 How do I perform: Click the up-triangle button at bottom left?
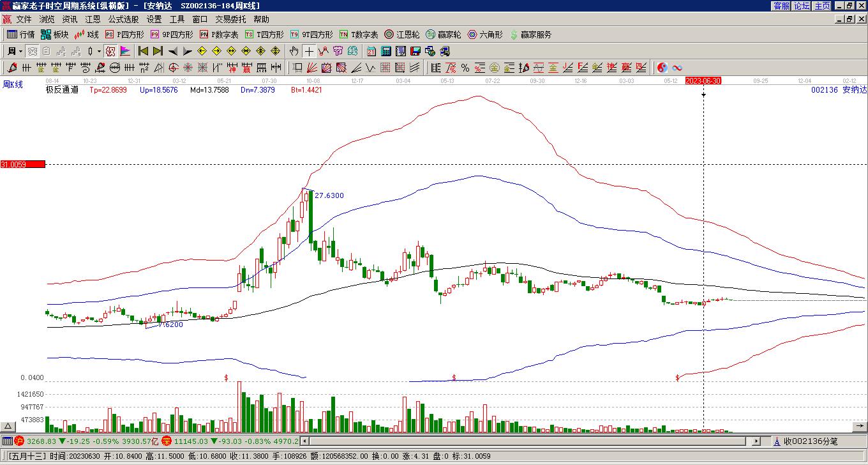(x=8, y=427)
